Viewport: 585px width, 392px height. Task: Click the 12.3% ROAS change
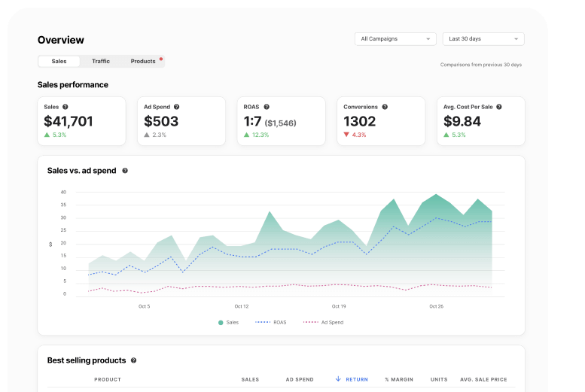(261, 135)
